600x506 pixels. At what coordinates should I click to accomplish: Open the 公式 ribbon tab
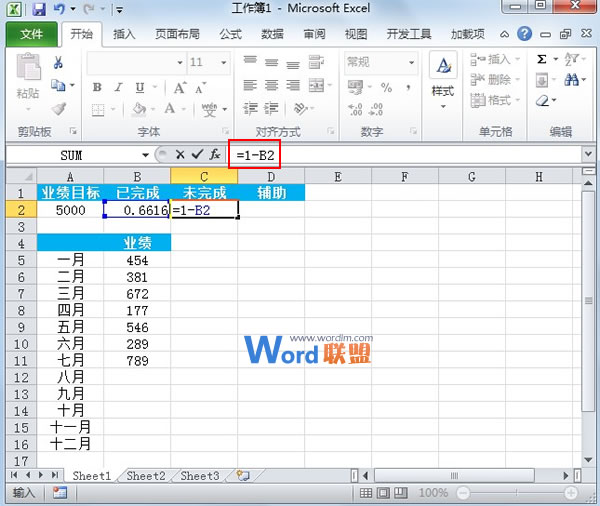[x=230, y=33]
